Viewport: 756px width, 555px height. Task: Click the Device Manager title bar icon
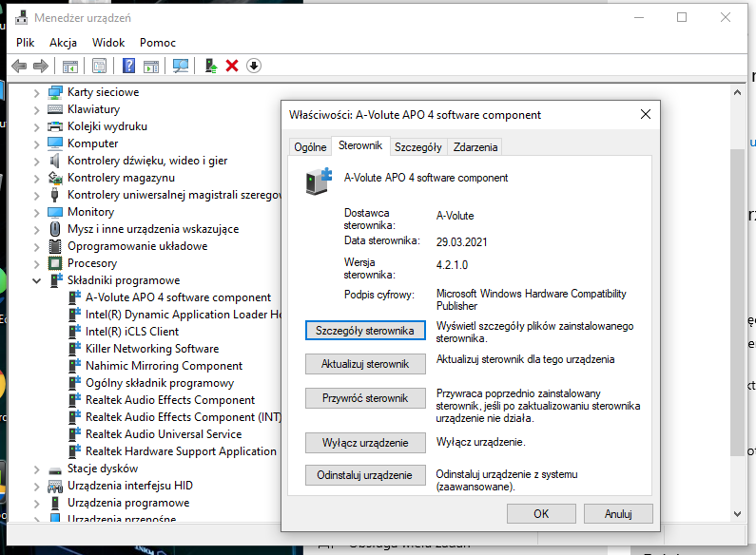[x=21, y=18]
